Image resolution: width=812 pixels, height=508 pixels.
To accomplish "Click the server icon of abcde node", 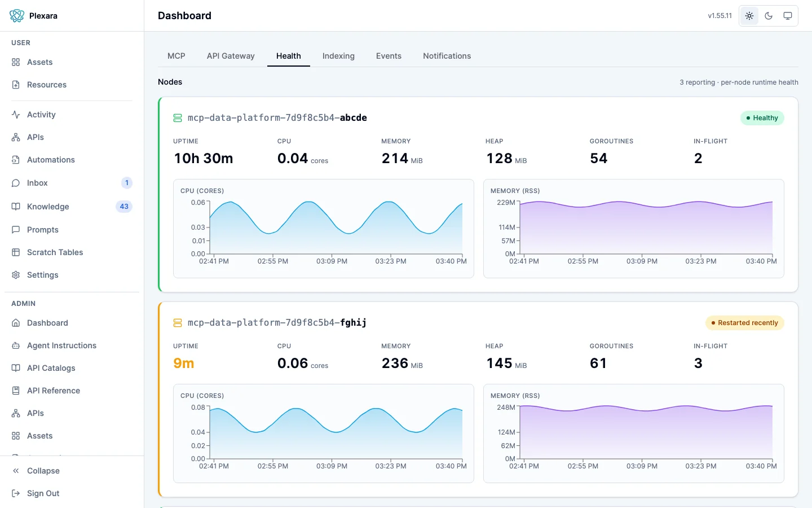I will coord(178,118).
